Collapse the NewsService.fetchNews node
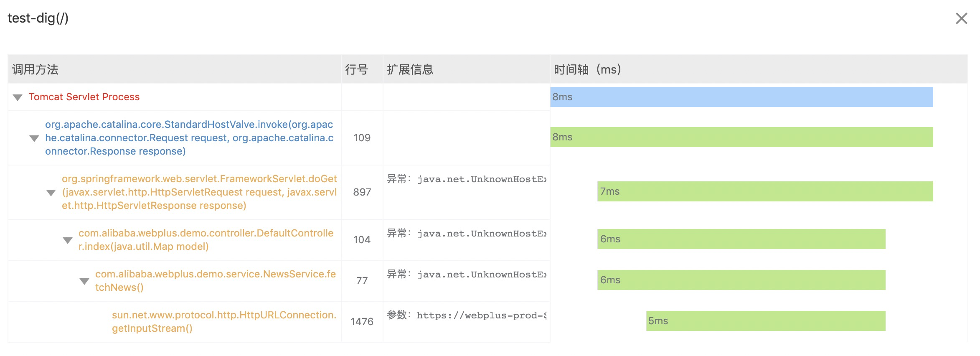Screen dimensions: 980x356 point(84,281)
